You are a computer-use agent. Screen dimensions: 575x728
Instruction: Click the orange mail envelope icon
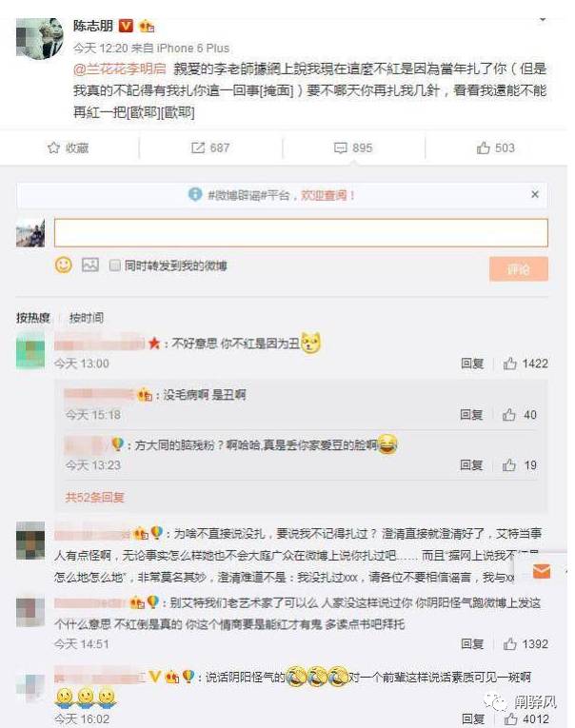541,571
